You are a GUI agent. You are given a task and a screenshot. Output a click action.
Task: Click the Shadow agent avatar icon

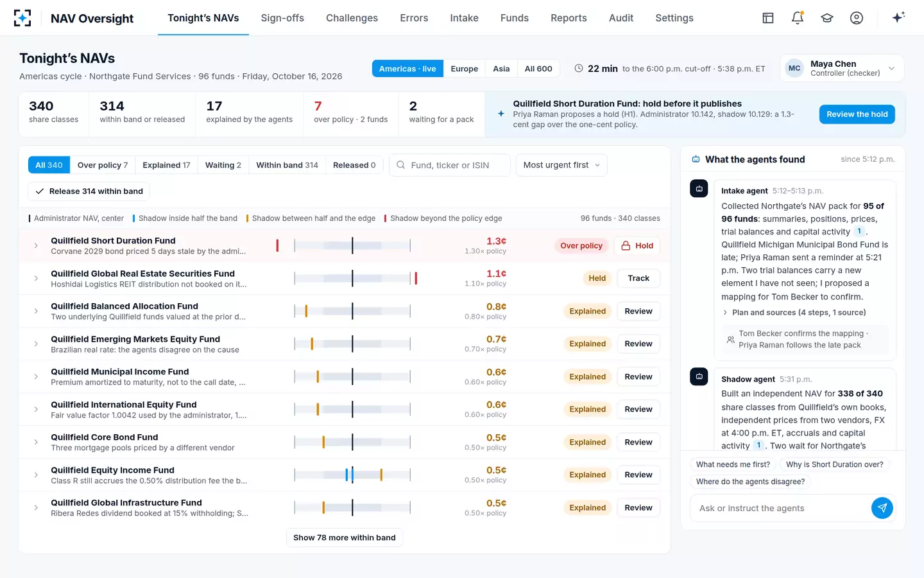699,377
